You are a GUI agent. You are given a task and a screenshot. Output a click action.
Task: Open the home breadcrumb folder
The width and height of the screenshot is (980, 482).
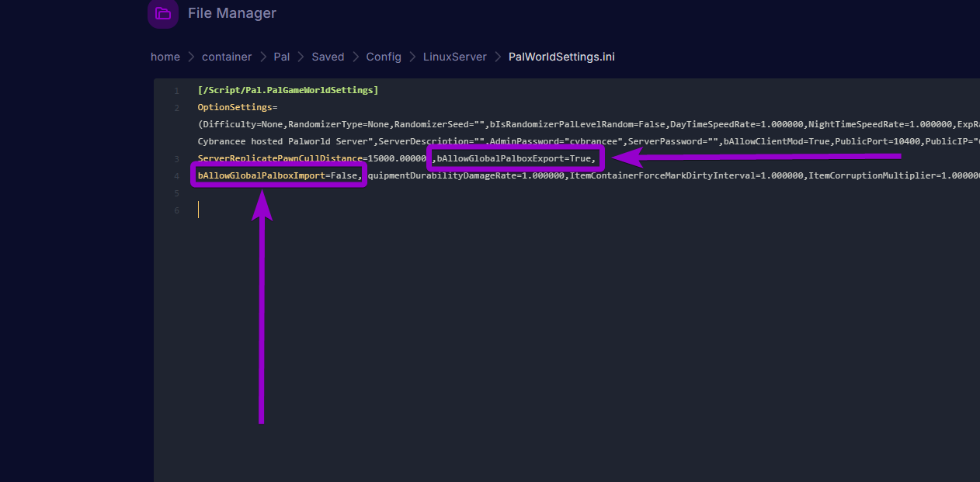coord(165,56)
